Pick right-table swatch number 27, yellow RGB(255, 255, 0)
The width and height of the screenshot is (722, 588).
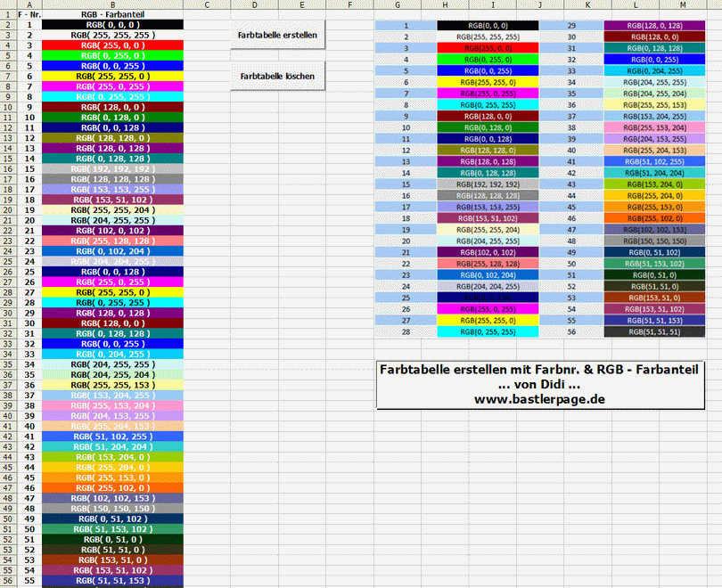488,321
